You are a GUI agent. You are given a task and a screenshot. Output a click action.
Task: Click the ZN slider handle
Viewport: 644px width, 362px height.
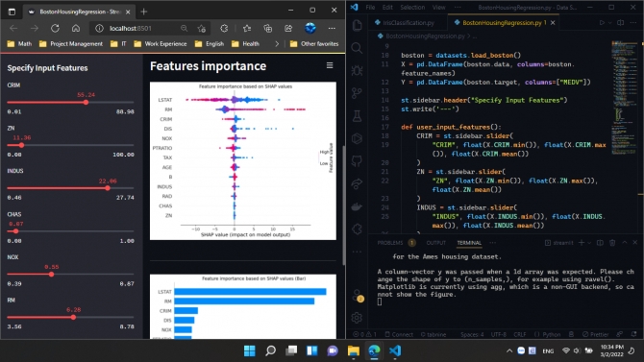click(x=21, y=145)
